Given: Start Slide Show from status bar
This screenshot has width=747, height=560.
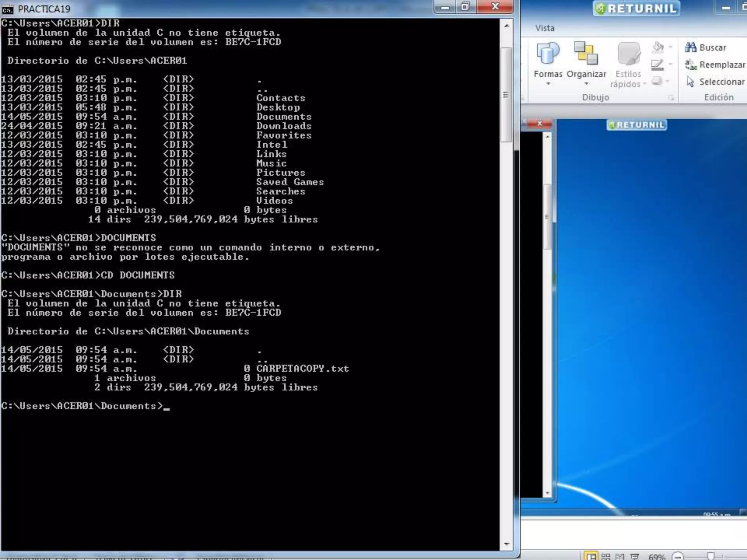Looking at the screenshot, I should 635,556.
